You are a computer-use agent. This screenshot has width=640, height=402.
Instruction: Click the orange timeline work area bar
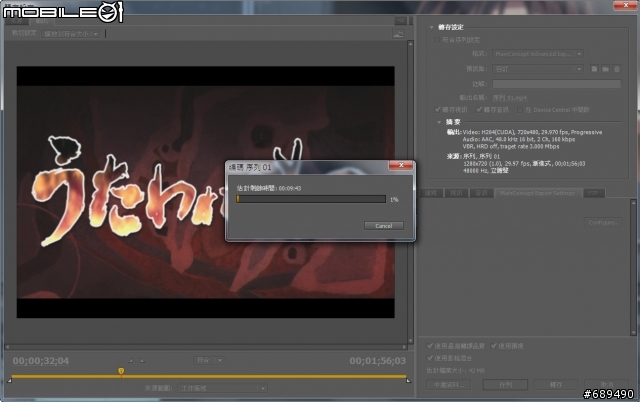[209, 376]
